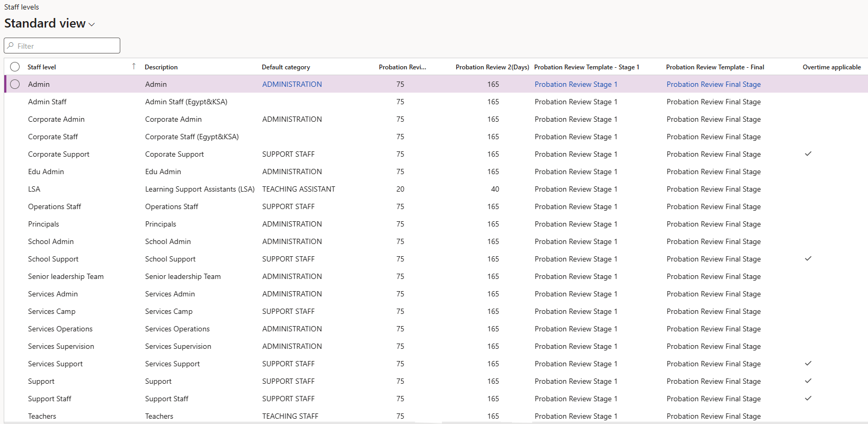The height and width of the screenshot is (424, 868).
Task: Toggle Overtime applicable checkmark for Support Staff row
Action: [x=808, y=399]
